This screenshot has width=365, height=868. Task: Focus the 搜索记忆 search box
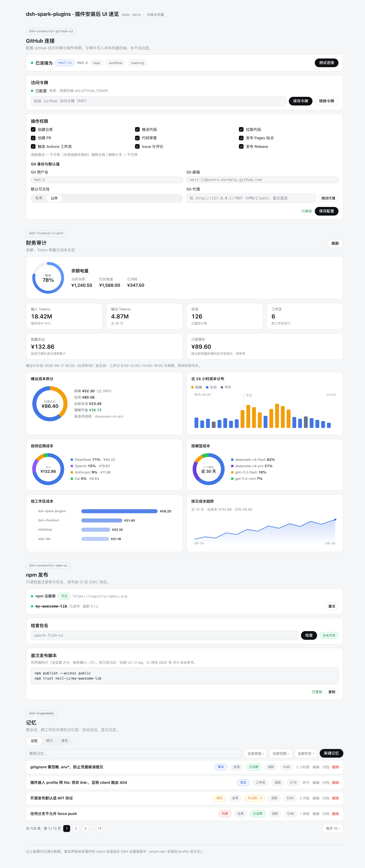[x=134, y=753]
